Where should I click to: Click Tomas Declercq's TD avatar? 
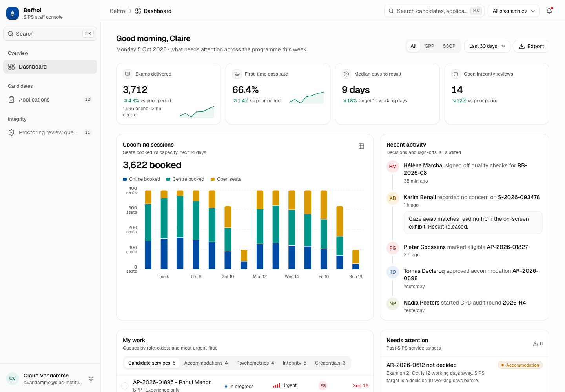393,272
